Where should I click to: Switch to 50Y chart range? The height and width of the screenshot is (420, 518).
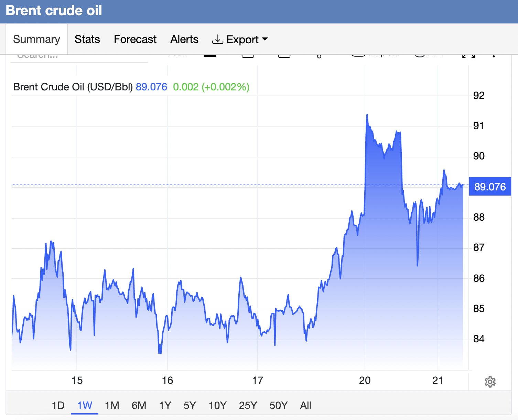point(279,406)
